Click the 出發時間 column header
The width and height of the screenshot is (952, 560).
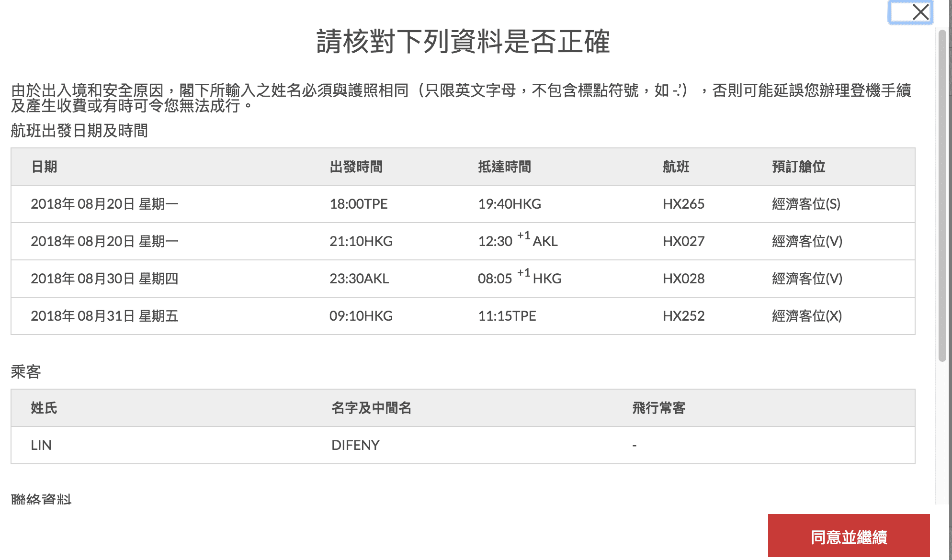(x=356, y=167)
